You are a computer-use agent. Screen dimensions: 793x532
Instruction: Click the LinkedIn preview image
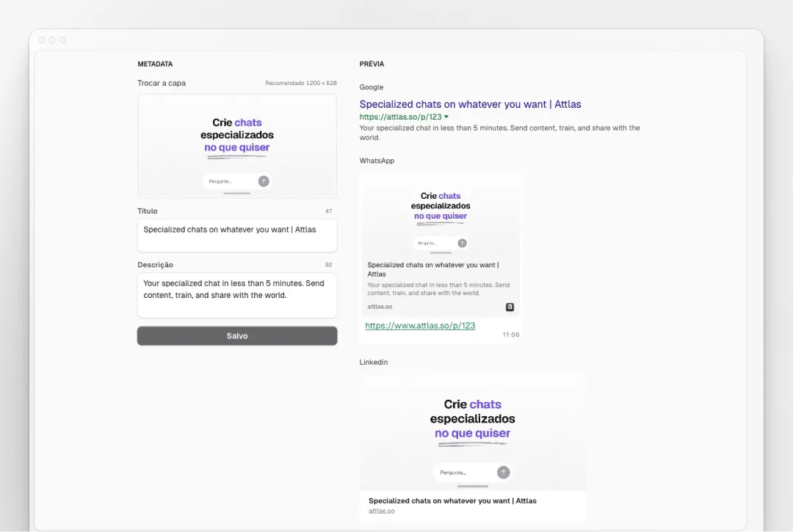coord(472,431)
